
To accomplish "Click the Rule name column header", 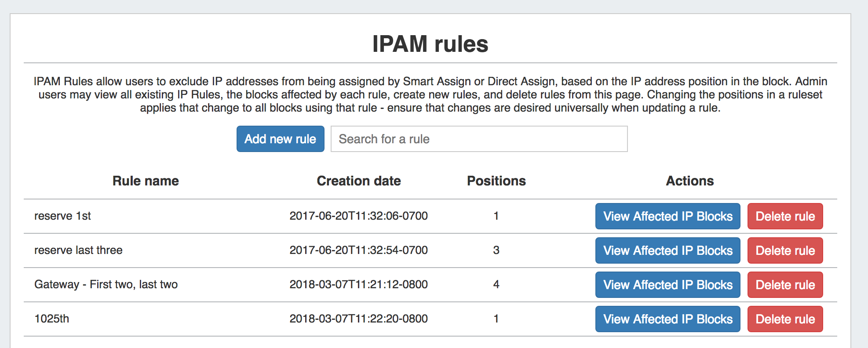I will click(146, 181).
